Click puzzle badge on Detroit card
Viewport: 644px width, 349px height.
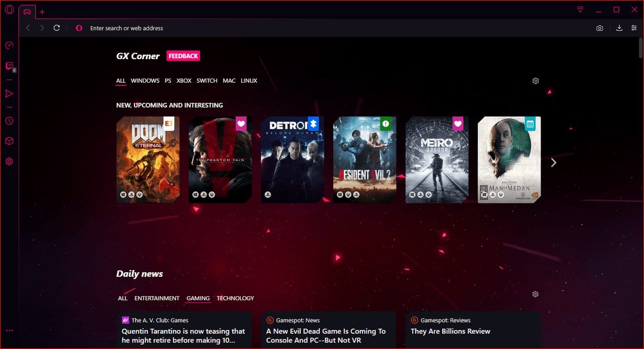click(x=313, y=123)
